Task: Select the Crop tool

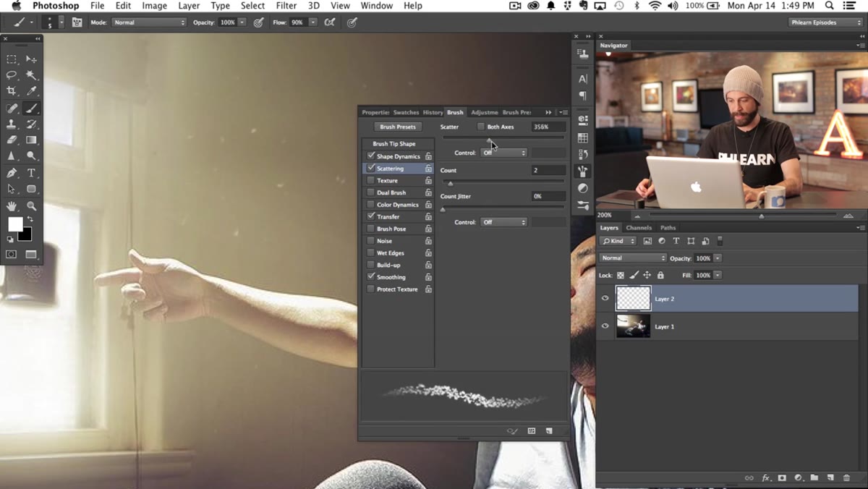Action: point(12,91)
